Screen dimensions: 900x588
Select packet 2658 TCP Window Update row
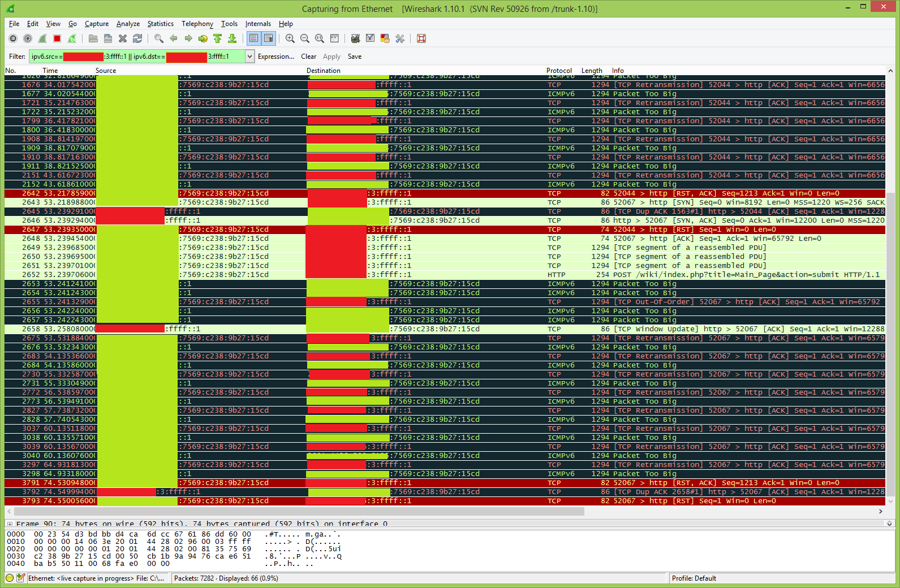[445, 329]
